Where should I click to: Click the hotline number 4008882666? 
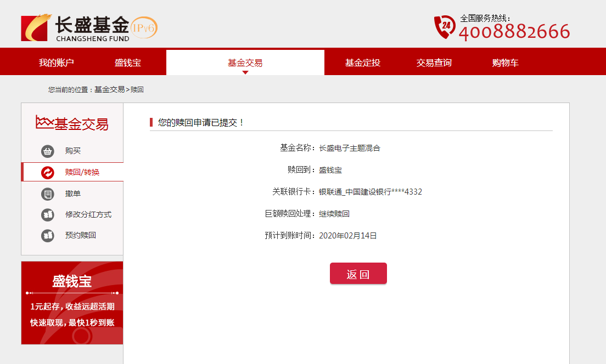514,32
